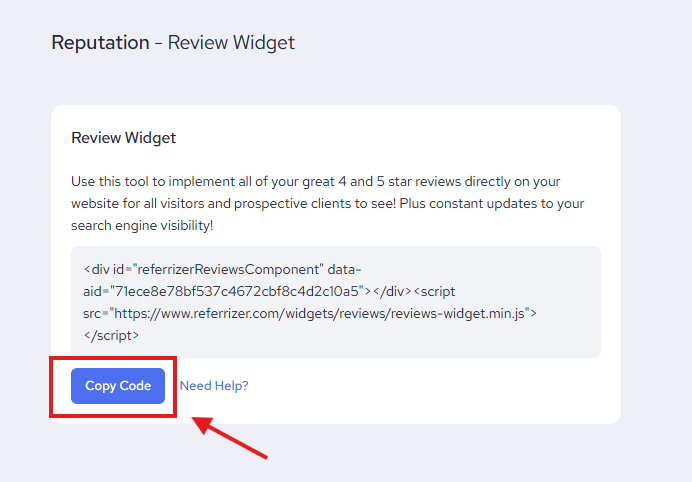
Task: Click the '<div id=' opening tag in code
Action: 108,269
